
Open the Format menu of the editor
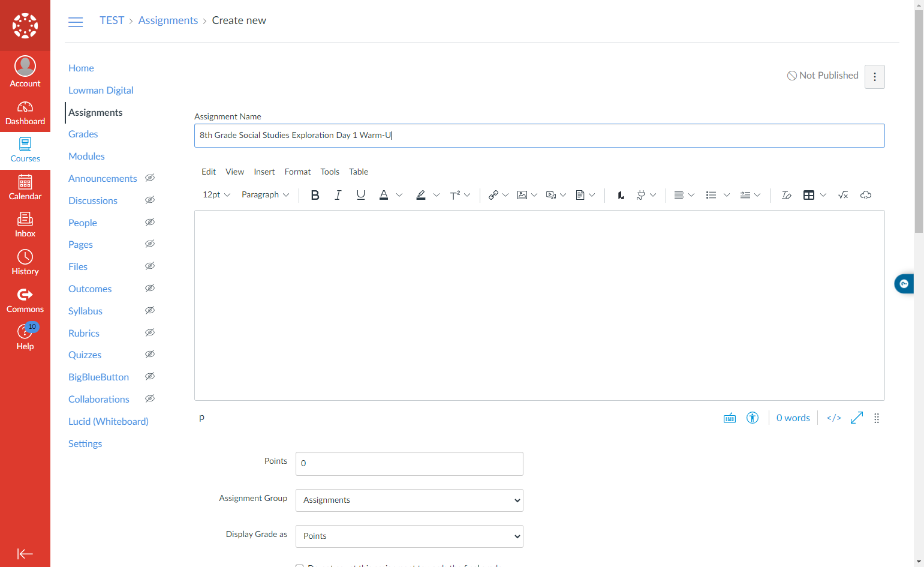[x=297, y=172]
